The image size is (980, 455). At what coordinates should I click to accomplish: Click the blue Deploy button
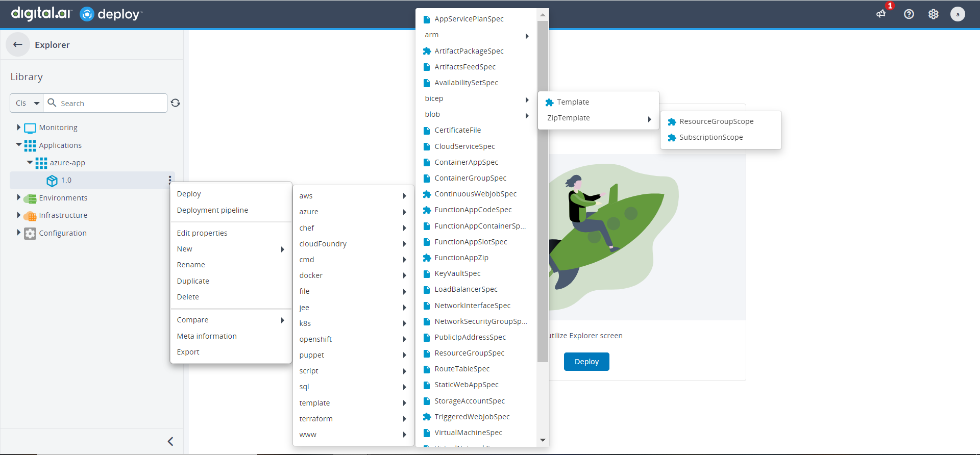click(x=586, y=362)
